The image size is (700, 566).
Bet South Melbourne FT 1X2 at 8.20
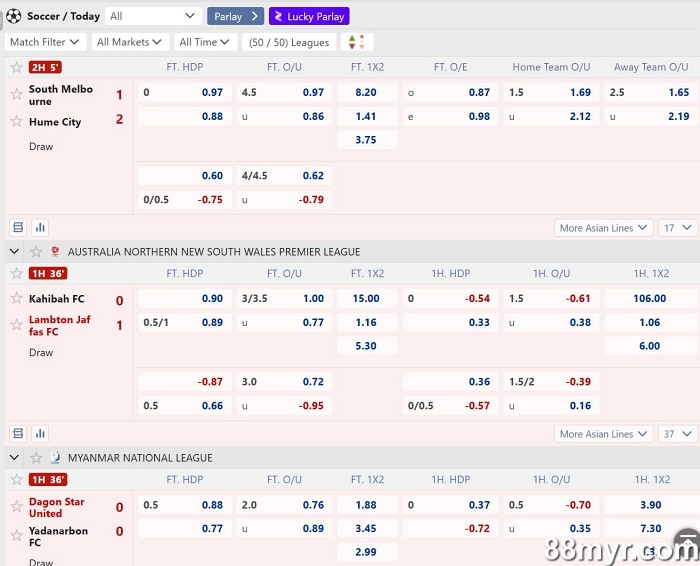click(x=367, y=92)
